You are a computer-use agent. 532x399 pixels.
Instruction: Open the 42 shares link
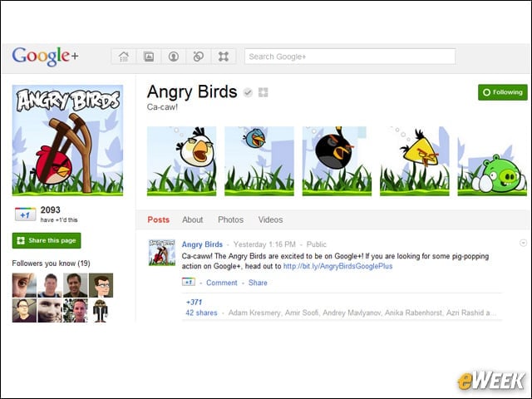[201, 313]
